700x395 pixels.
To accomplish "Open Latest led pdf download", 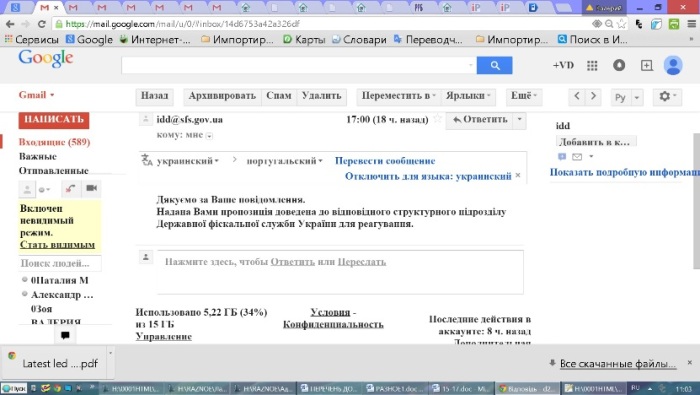I will coord(54,363).
